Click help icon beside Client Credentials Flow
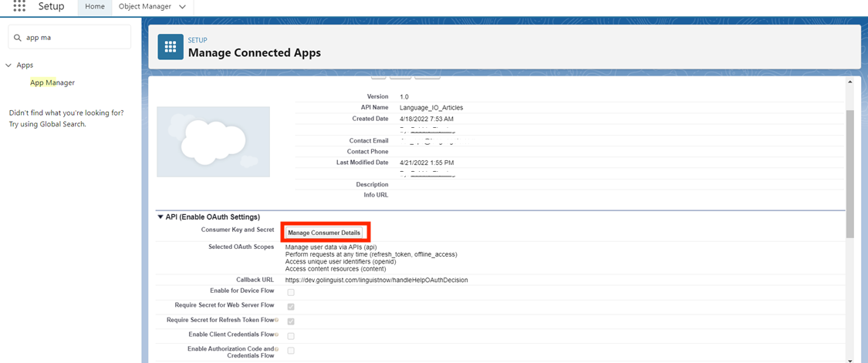This screenshot has height=363, width=868. coord(276,334)
